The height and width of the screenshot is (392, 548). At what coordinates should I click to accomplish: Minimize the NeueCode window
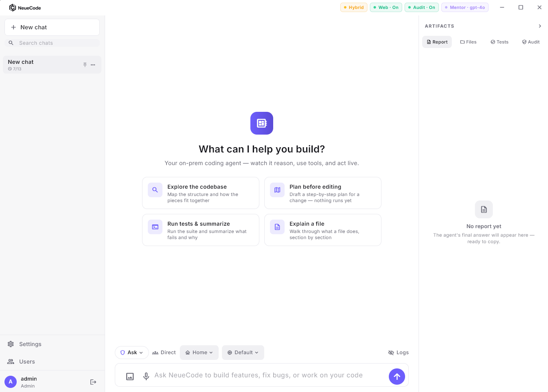pos(502,7)
